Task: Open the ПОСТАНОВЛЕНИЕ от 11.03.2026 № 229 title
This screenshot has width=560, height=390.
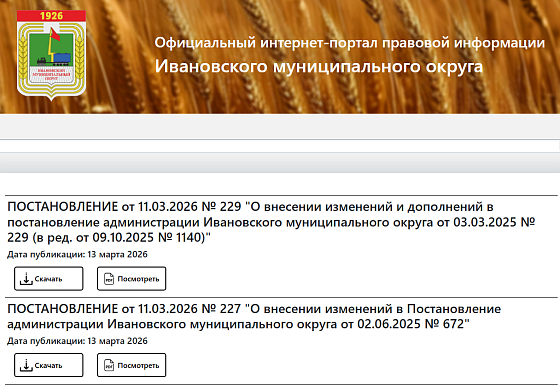Action: (271, 222)
